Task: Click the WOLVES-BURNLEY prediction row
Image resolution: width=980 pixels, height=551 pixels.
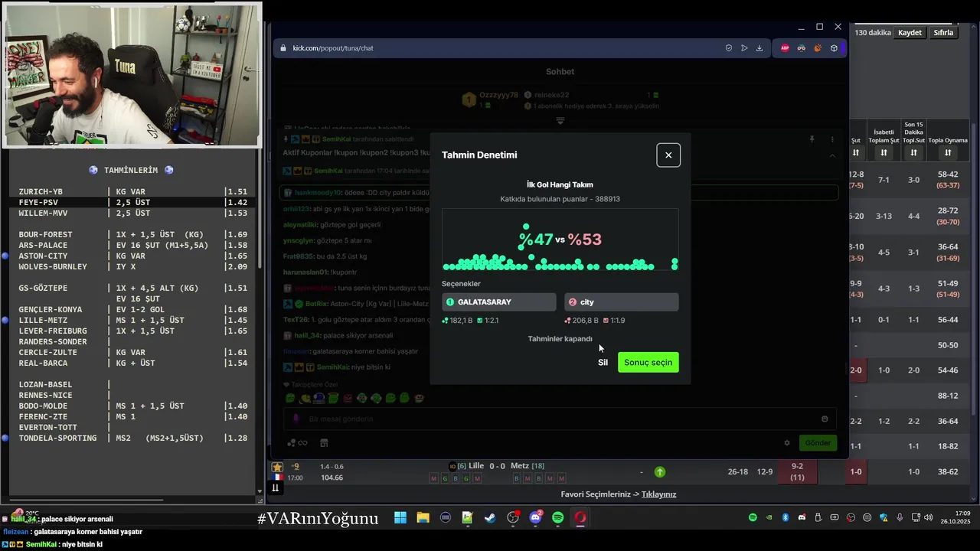Action: 134,267
